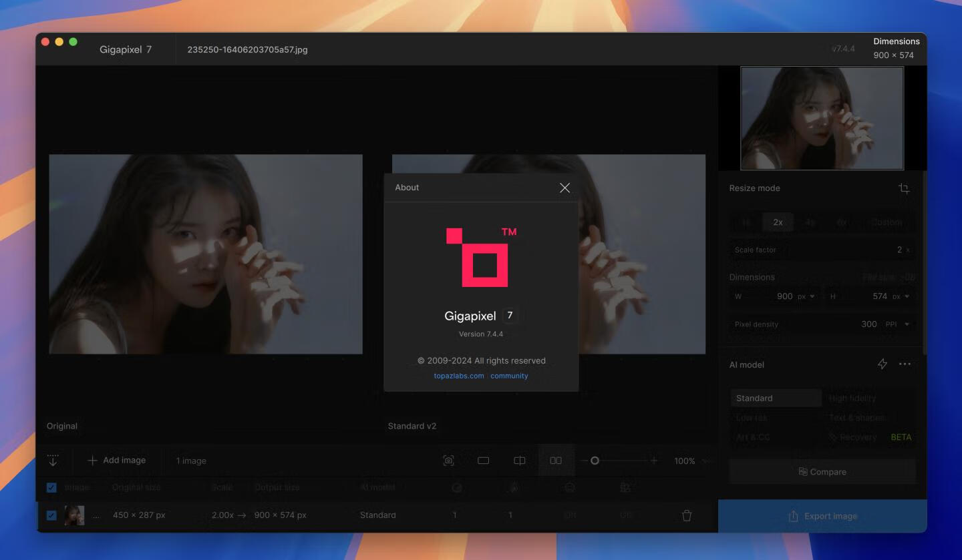Click the zoom in plus icon

(x=654, y=461)
